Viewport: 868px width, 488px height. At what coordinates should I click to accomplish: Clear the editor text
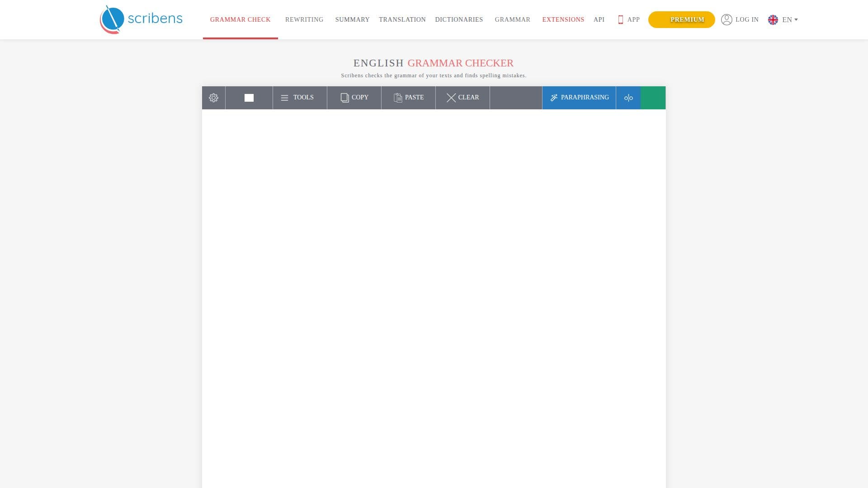pyautogui.click(x=462, y=98)
